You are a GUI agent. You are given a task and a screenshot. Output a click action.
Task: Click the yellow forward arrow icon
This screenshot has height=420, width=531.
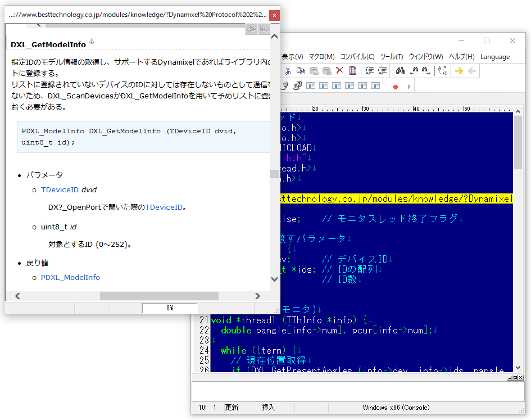click(x=459, y=71)
